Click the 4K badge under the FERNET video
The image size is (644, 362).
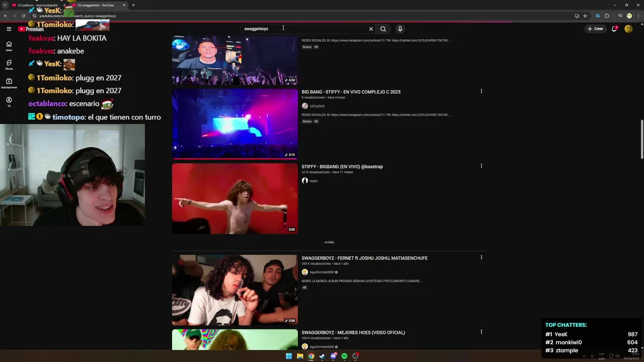(304, 288)
